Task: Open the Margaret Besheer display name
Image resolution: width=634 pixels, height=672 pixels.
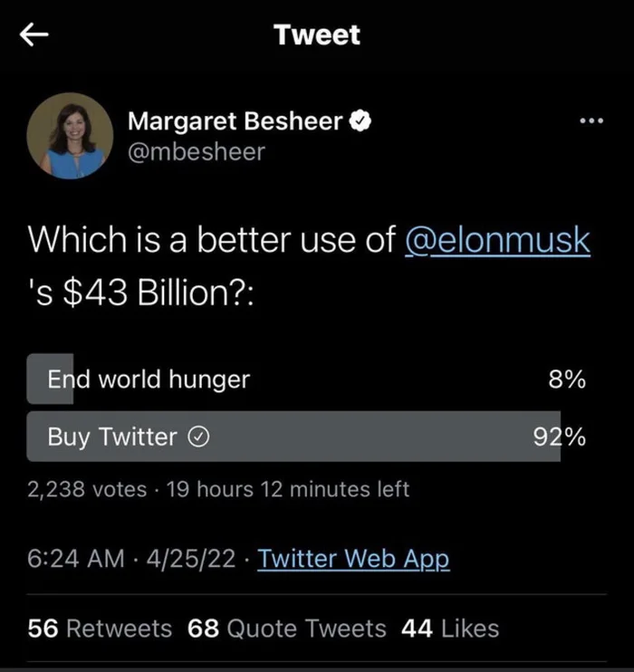Action: pos(235,120)
